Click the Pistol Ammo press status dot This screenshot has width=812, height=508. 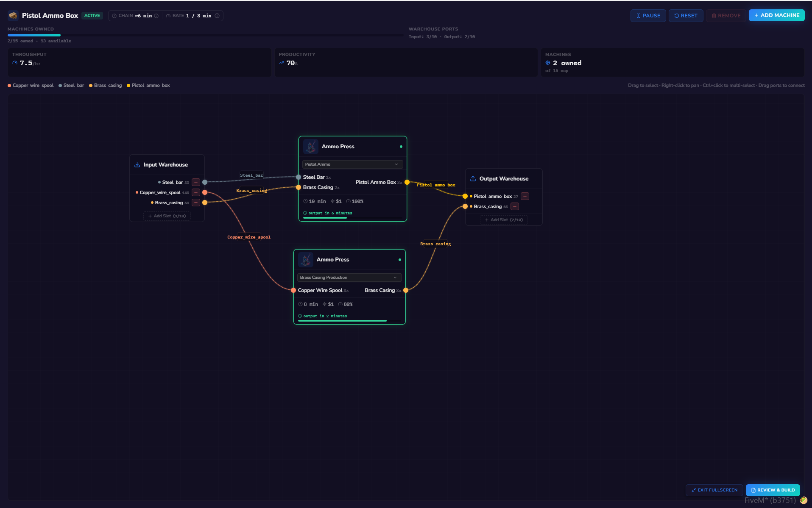click(401, 147)
